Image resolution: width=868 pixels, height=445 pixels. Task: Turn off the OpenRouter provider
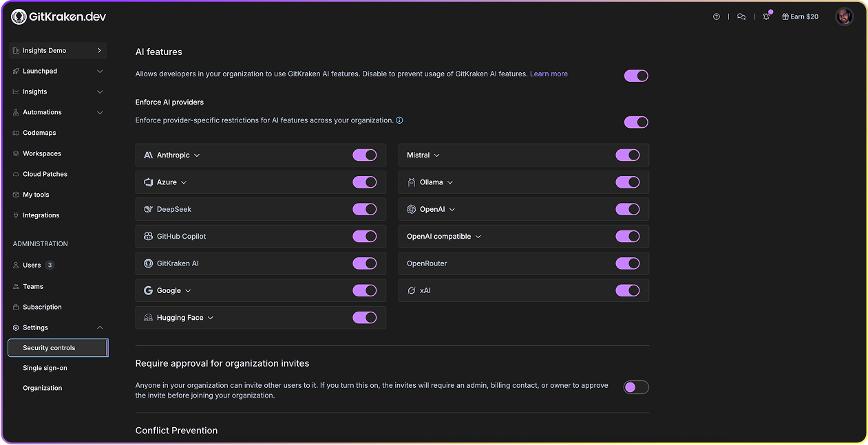click(x=628, y=263)
